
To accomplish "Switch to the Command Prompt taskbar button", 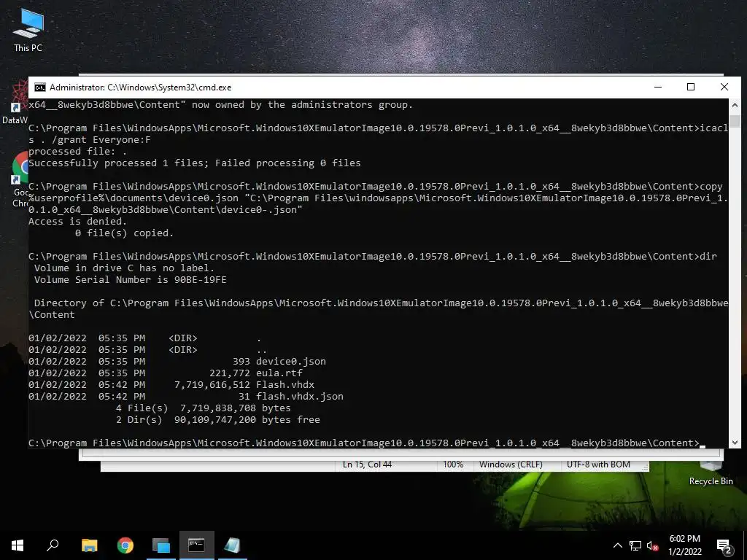I will point(196,545).
